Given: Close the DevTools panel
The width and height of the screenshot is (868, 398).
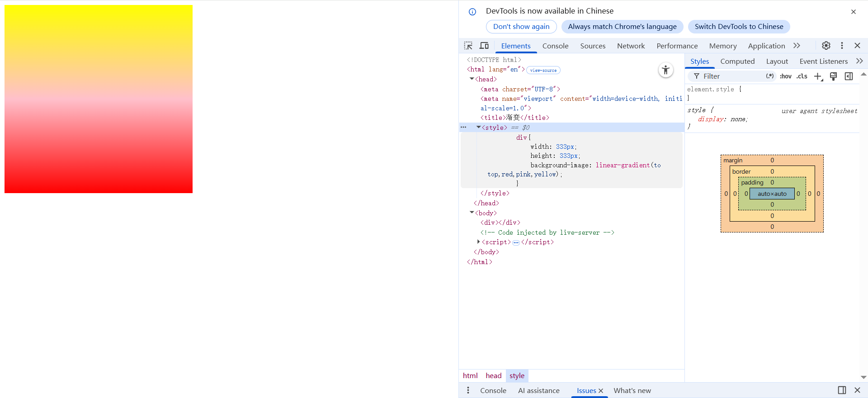Looking at the screenshot, I should point(857,46).
